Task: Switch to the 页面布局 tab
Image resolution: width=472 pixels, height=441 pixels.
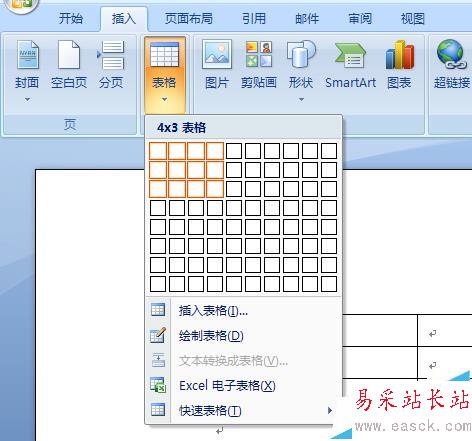Action: coord(189,19)
